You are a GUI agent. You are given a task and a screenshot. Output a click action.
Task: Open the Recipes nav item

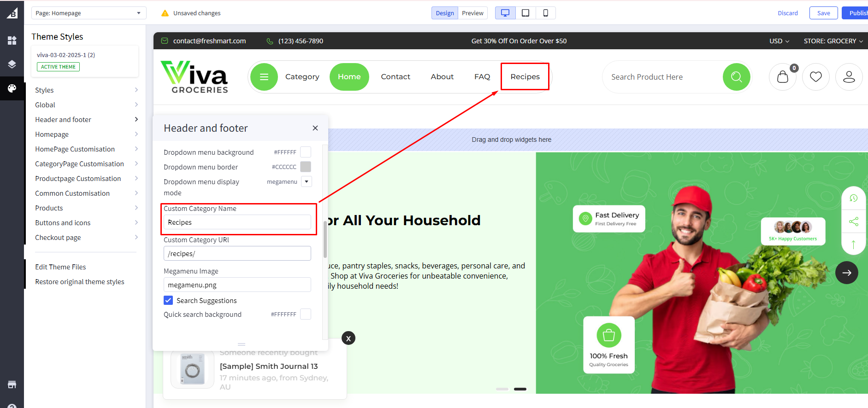[x=525, y=77]
